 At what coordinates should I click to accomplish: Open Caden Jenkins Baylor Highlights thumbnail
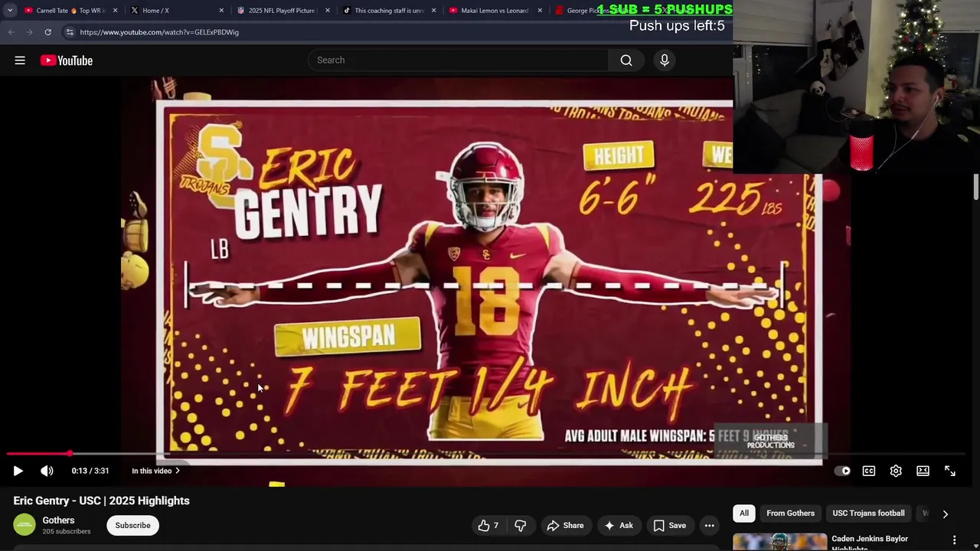click(779, 542)
